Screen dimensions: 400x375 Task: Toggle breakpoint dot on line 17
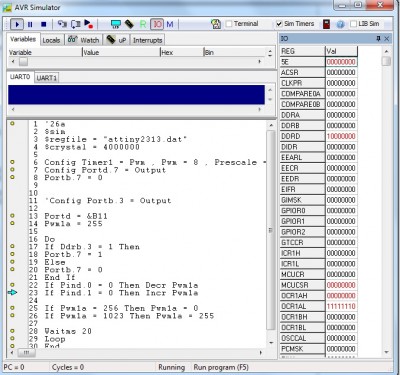pyautogui.click(x=12, y=246)
